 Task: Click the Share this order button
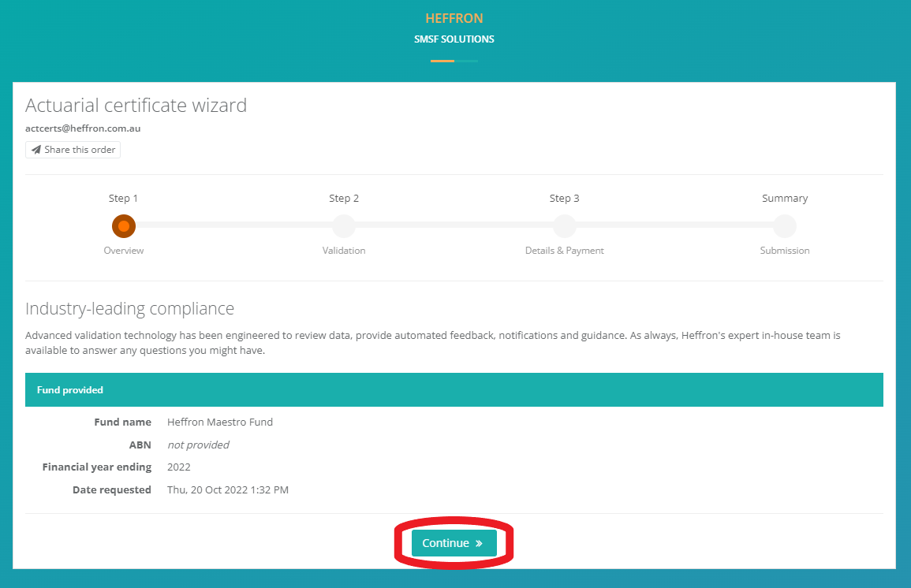click(73, 150)
